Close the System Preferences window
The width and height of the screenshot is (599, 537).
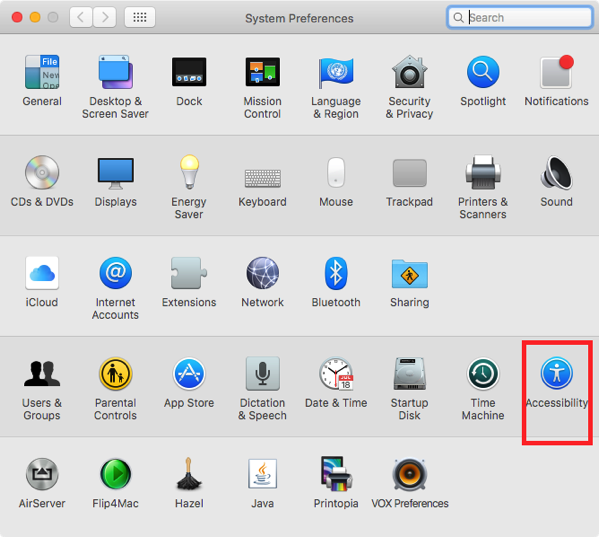(x=17, y=17)
